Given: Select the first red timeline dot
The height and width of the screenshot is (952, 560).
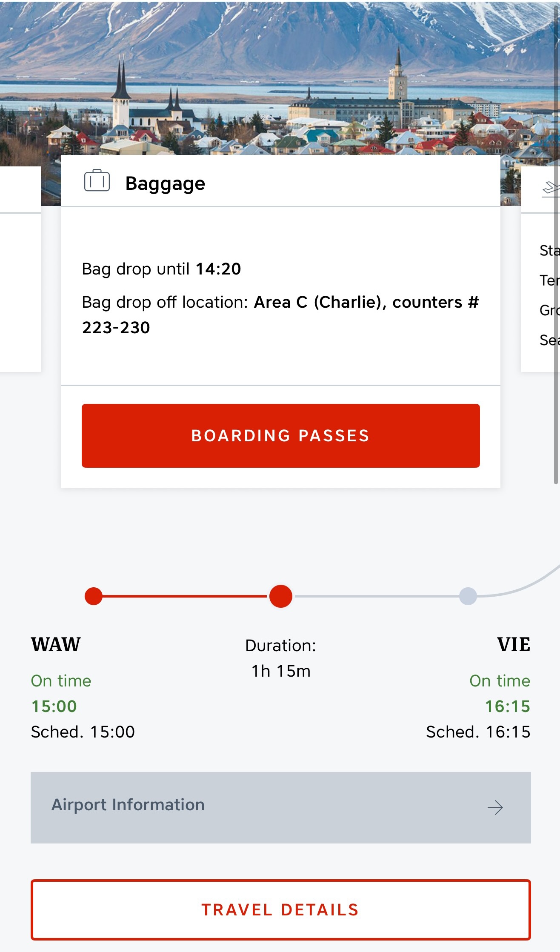Looking at the screenshot, I should (94, 596).
